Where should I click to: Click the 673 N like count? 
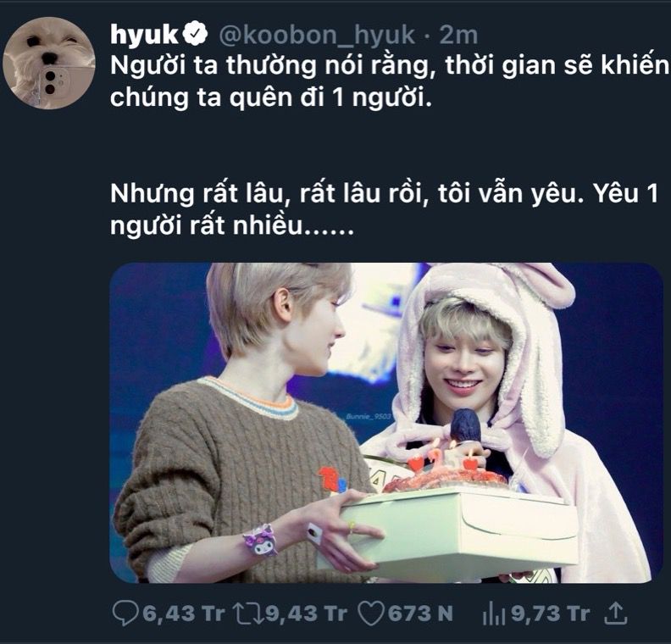[x=420, y=613]
